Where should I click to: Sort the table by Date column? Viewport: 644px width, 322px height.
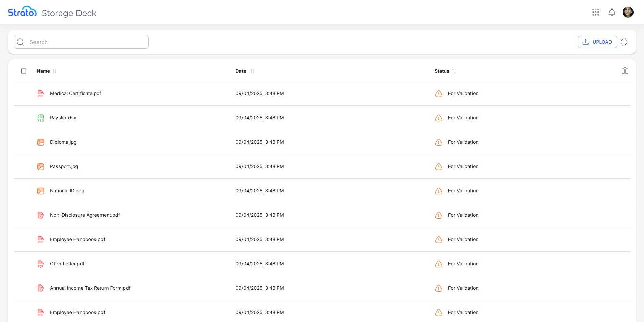252,71
